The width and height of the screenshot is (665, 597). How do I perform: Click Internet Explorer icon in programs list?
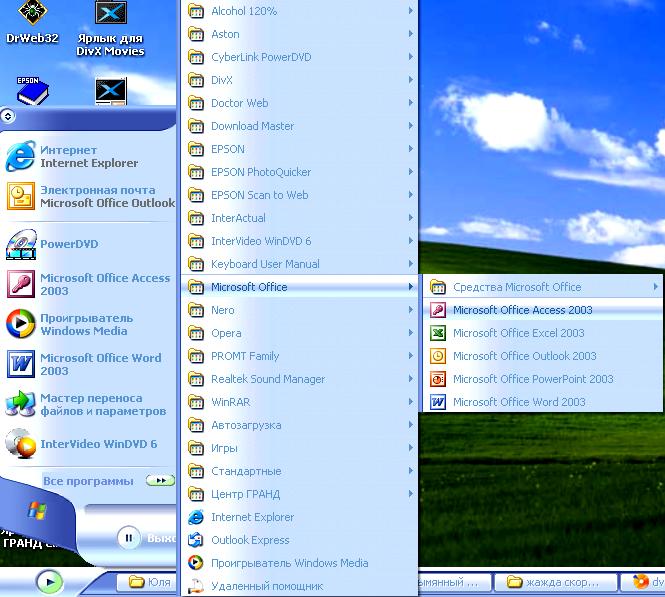coord(196,517)
